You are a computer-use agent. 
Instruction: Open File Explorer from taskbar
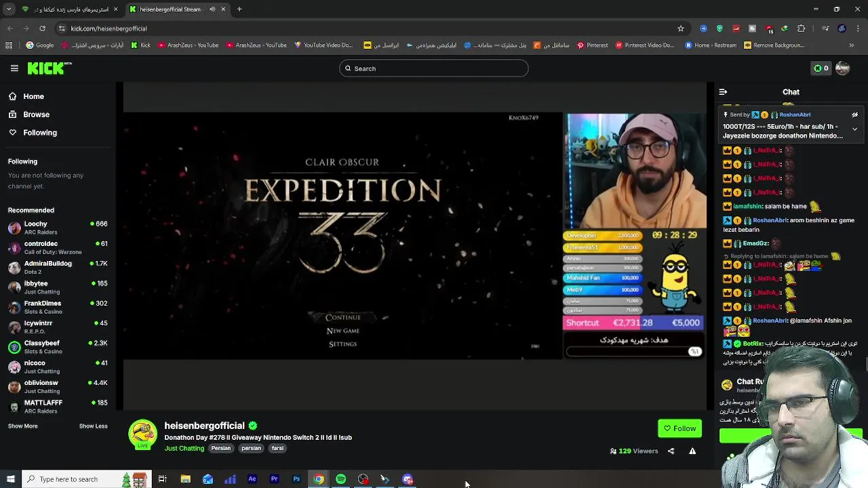tap(185, 479)
